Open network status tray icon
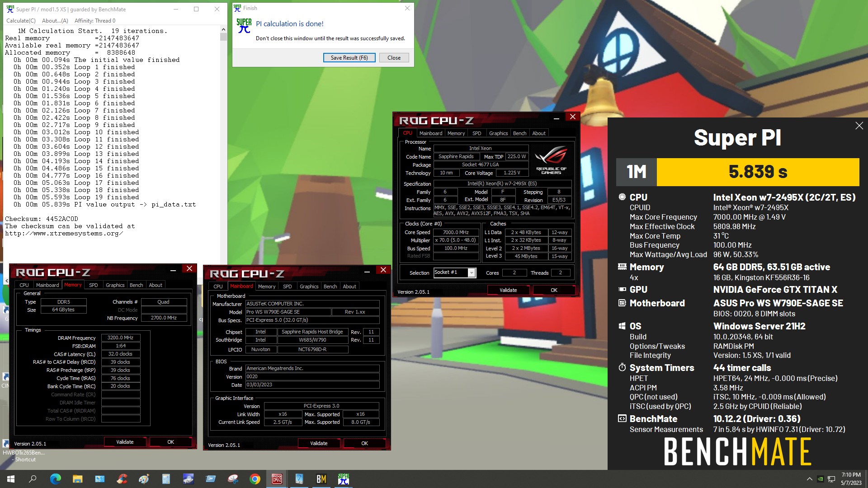This screenshot has width=868, height=488. pos(831,479)
